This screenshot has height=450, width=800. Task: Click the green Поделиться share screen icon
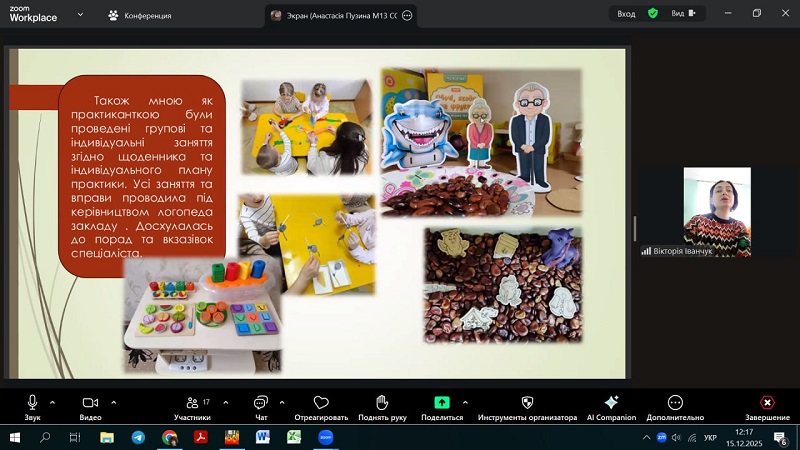pos(441,405)
